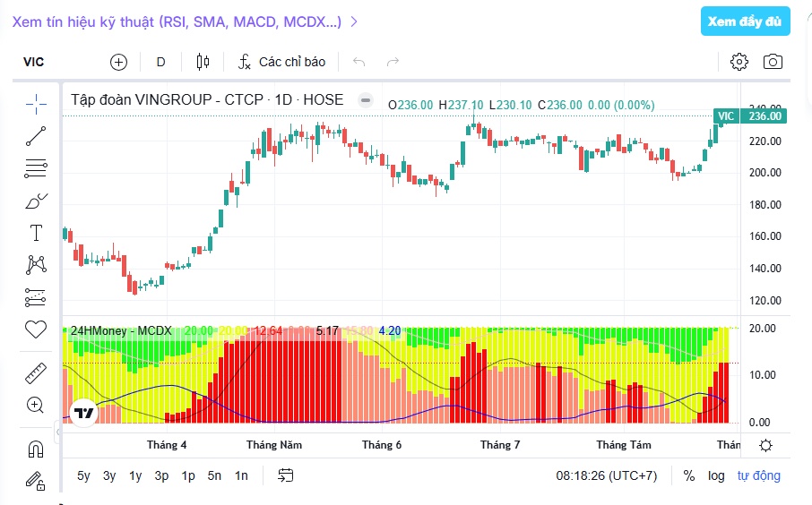Toggle log scale mode

[716, 475]
